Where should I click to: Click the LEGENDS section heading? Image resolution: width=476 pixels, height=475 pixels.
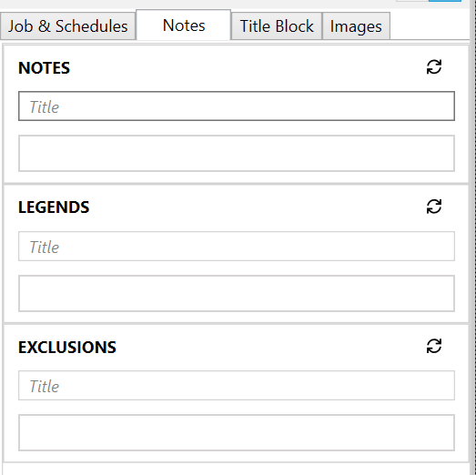coord(54,207)
